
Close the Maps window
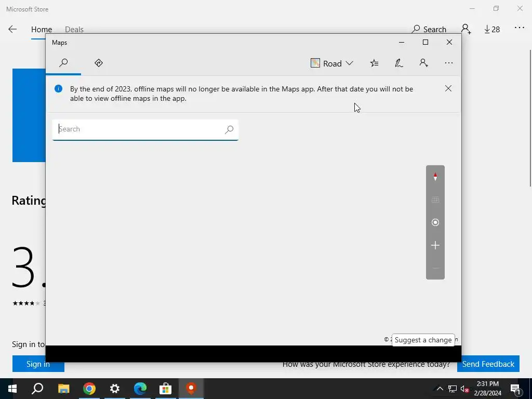tap(449, 43)
